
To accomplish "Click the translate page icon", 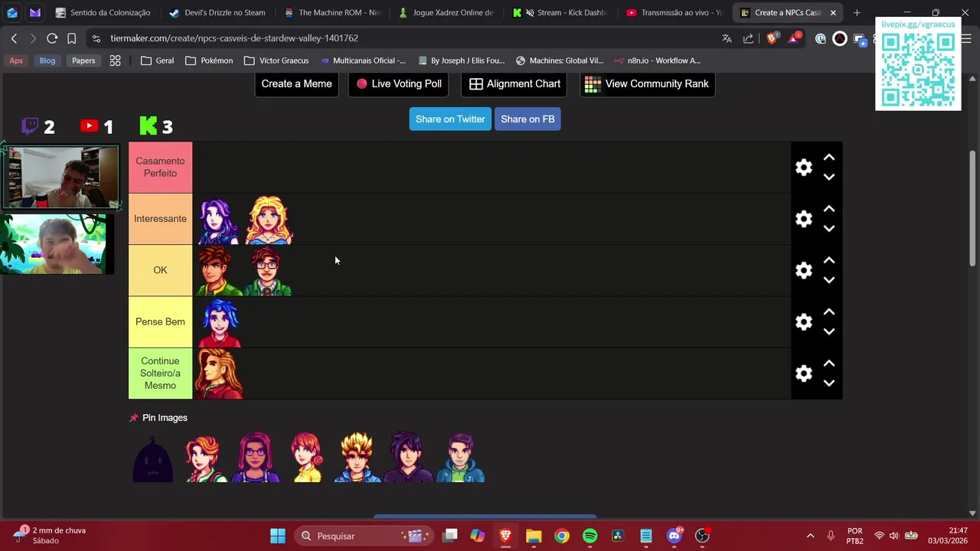I will 727,38.
